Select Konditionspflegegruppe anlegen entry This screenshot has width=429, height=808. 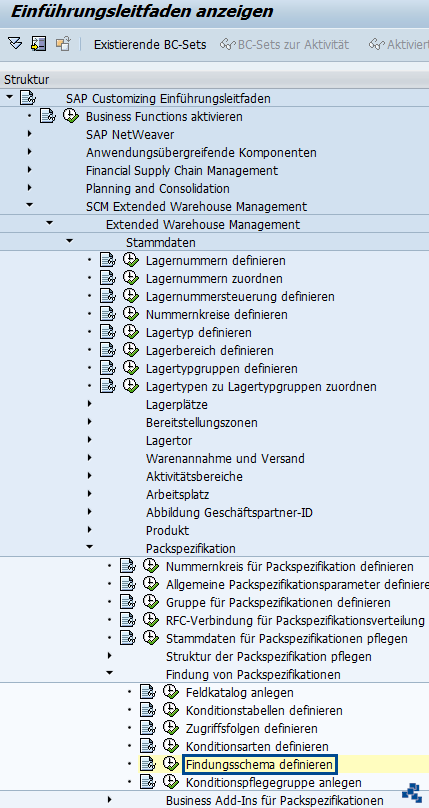pyautogui.click(x=273, y=782)
